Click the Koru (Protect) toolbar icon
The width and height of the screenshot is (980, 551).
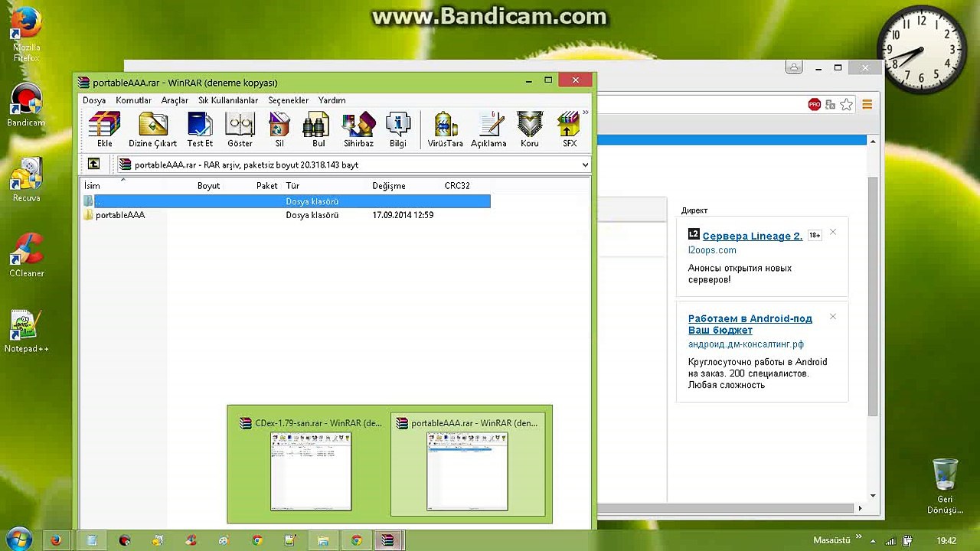[x=530, y=129]
